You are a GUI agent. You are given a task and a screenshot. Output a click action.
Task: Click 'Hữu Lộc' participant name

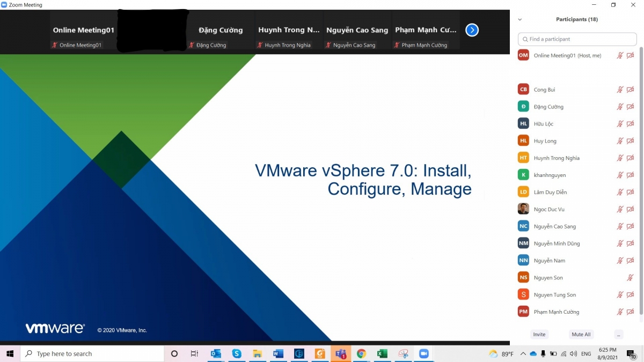click(x=543, y=124)
